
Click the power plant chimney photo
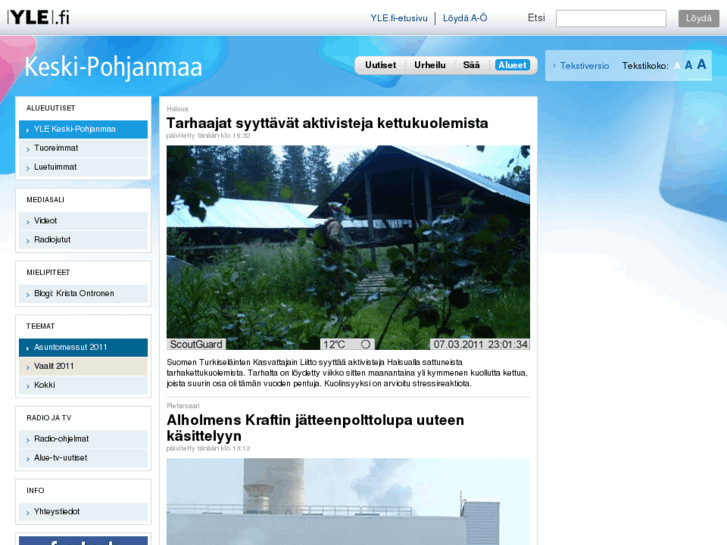pyautogui.click(x=348, y=502)
